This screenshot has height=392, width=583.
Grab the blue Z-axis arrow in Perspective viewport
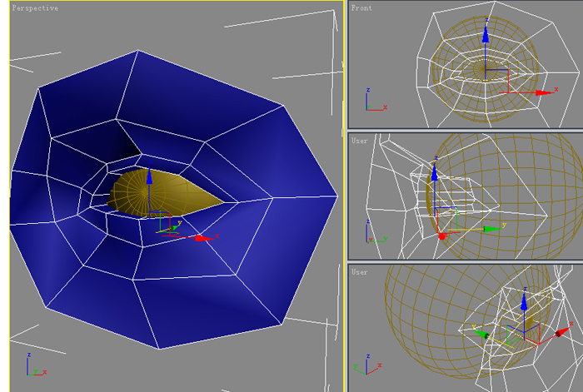click(149, 177)
